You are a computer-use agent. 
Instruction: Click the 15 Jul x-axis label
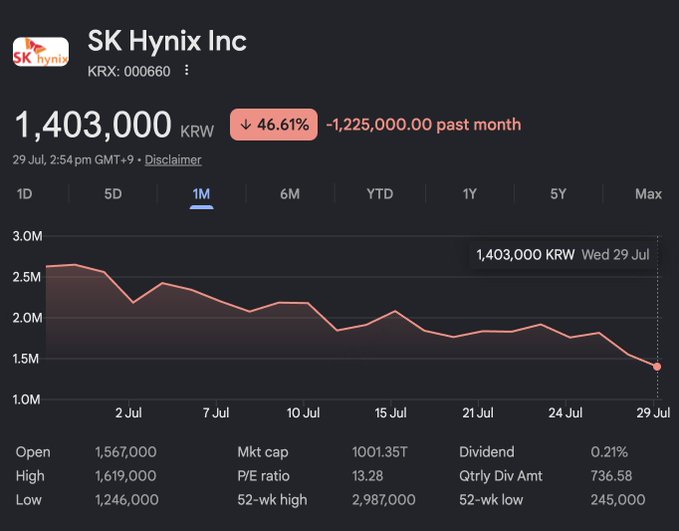tap(391, 413)
